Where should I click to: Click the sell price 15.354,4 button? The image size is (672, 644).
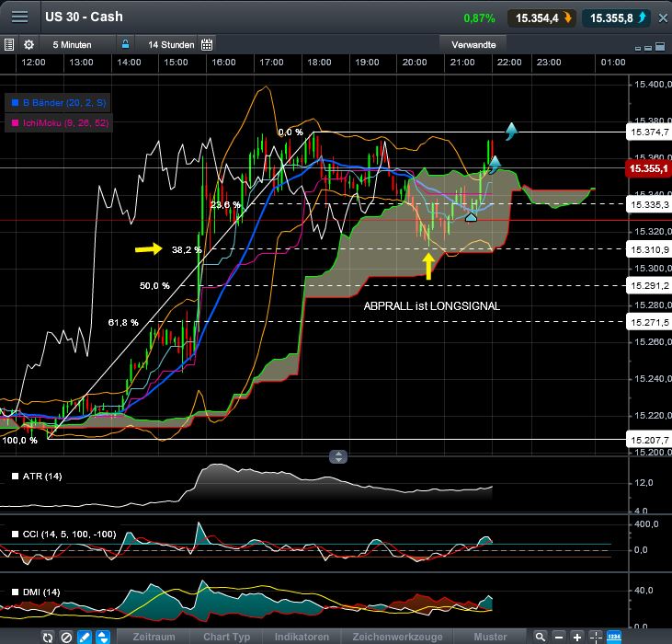[542, 18]
